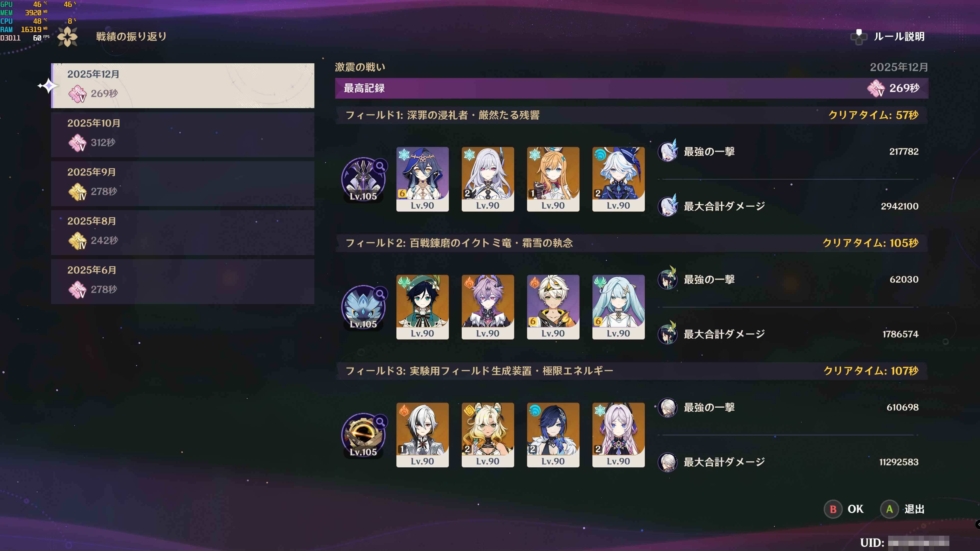The height and width of the screenshot is (551, 980).
Task: Click the 退出 exit label
Action: click(914, 509)
